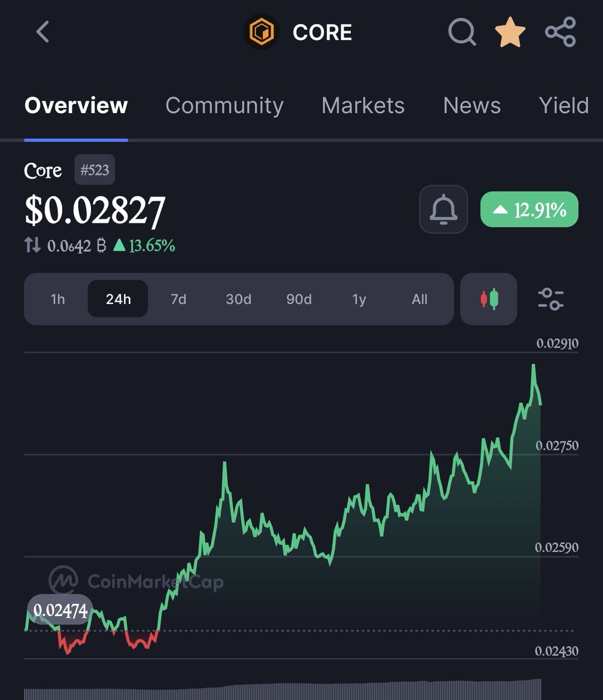Switch to the Community tab
Image resolution: width=603 pixels, height=700 pixels.
coord(225,106)
